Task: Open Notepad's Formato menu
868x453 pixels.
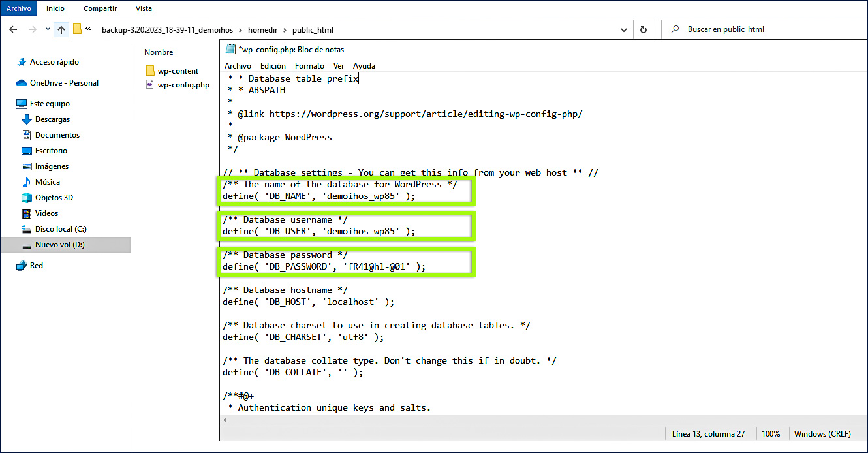Action: (309, 66)
